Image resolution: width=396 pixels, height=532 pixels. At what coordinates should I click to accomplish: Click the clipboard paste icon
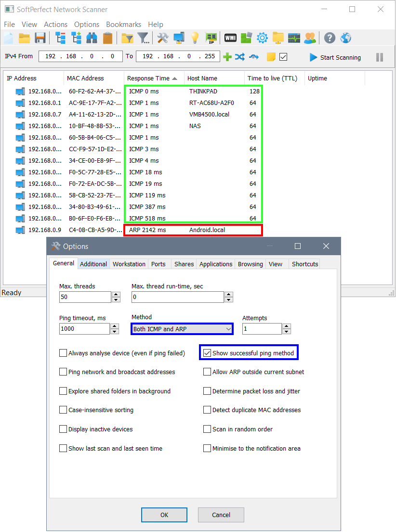107,38
